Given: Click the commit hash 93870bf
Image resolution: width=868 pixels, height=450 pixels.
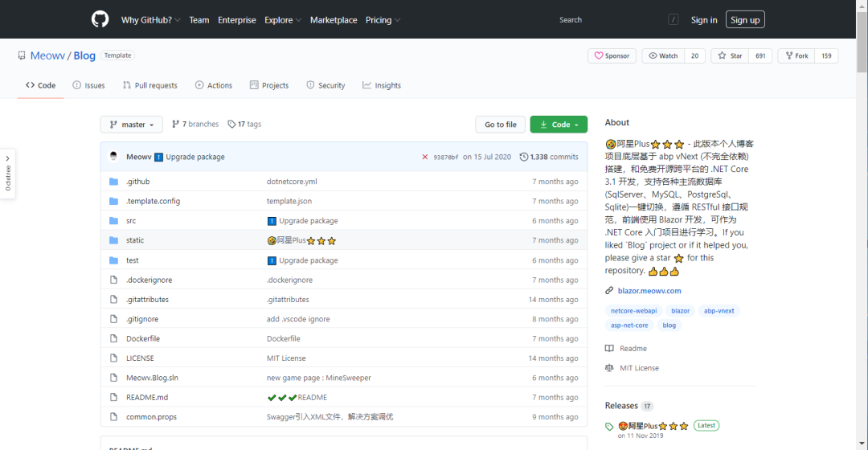Looking at the screenshot, I should (445, 157).
